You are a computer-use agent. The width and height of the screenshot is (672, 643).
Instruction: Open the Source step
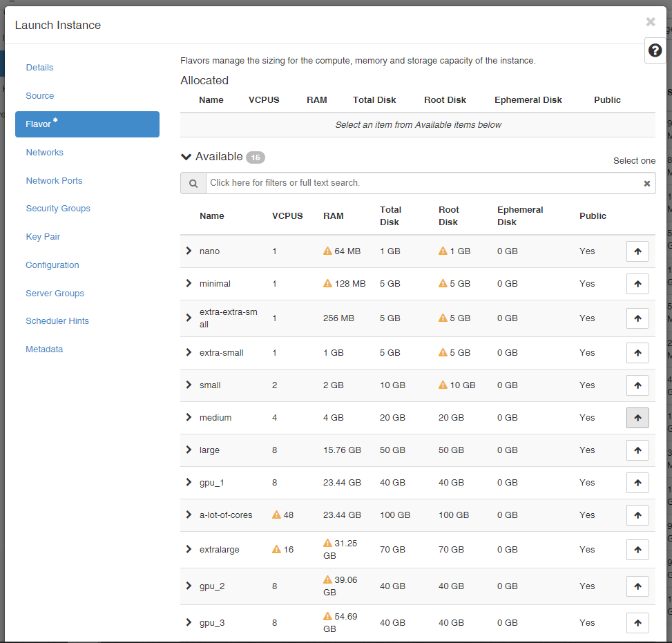(39, 96)
